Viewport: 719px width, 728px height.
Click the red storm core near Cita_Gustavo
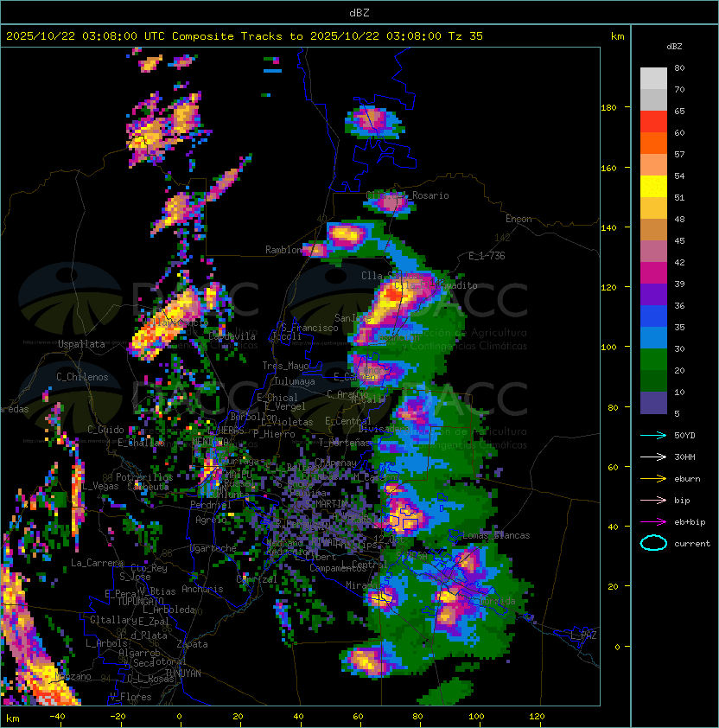393,293
